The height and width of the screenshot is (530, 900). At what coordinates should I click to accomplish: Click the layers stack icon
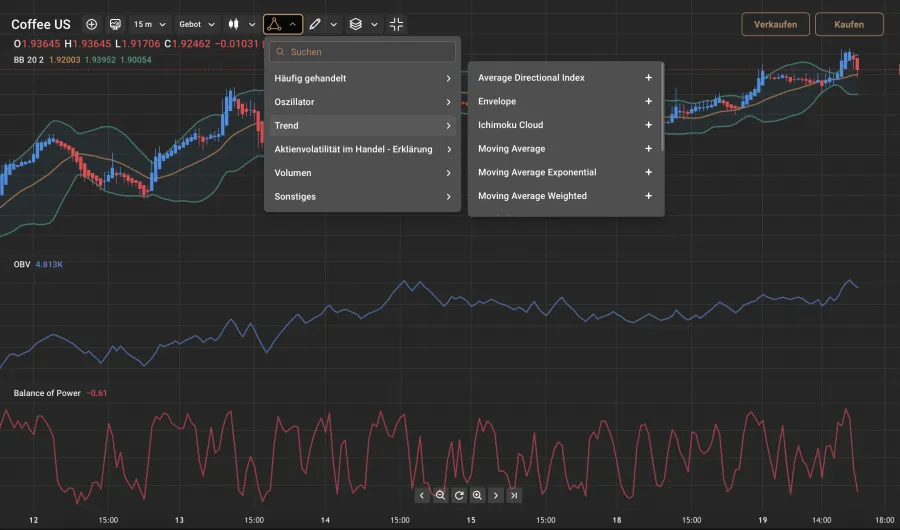click(x=356, y=24)
